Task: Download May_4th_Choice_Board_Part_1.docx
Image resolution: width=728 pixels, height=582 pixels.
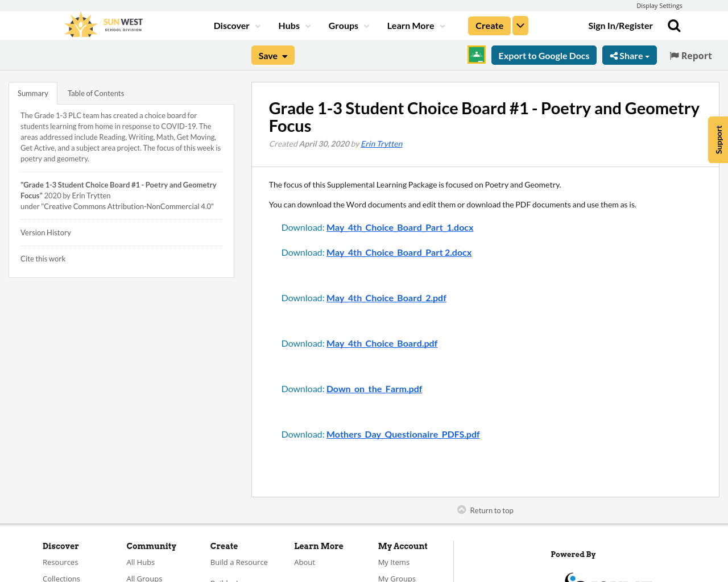Action: [400, 226]
